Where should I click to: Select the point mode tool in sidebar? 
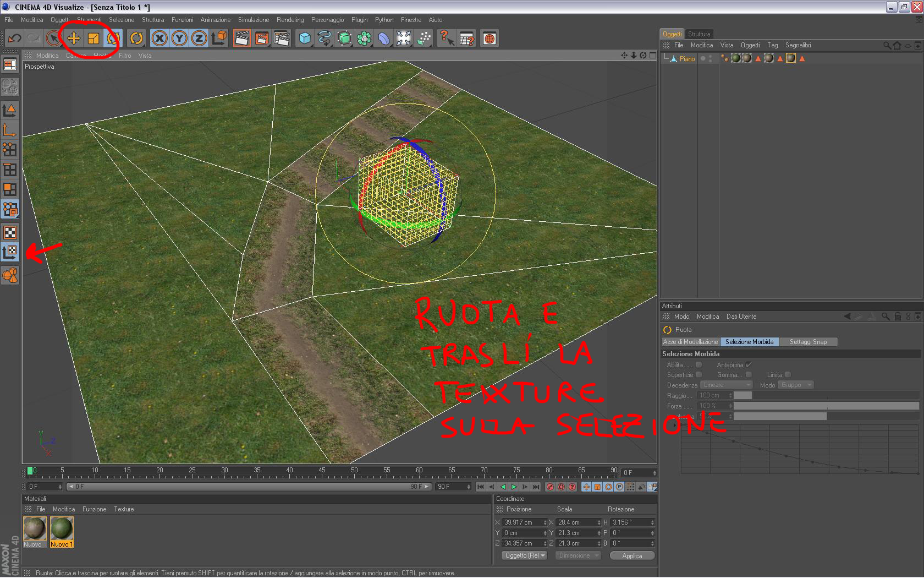(10, 150)
